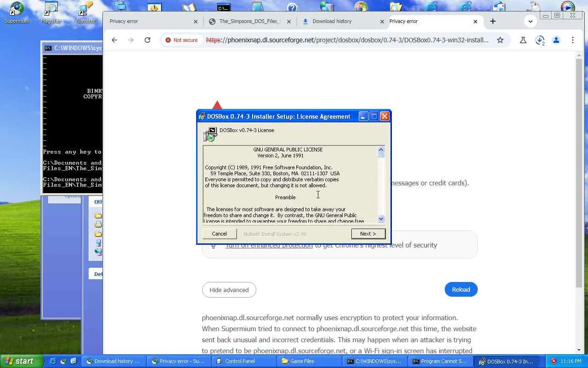Minimize the browser window
Viewport: 588px width, 368px height.
point(546,15)
